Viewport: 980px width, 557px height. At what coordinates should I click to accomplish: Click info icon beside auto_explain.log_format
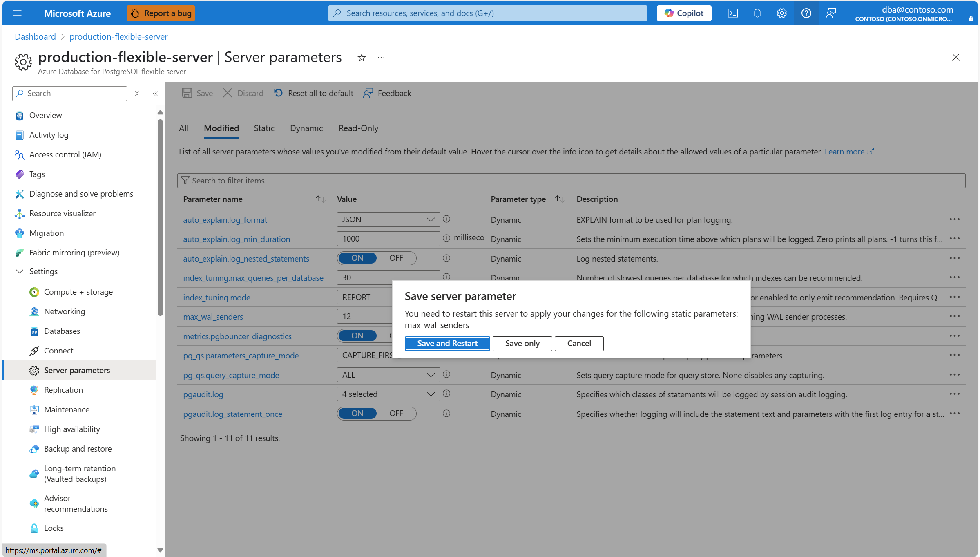tap(446, 219)
